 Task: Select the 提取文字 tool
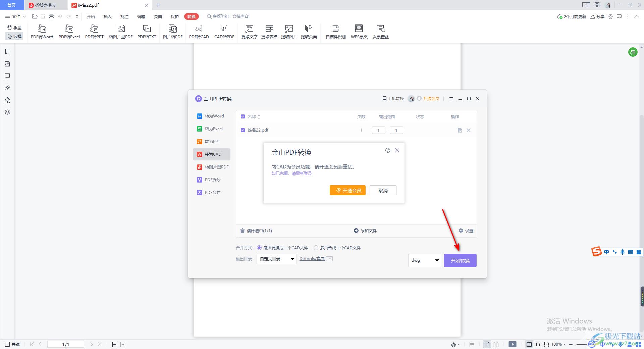click(249, 32)
